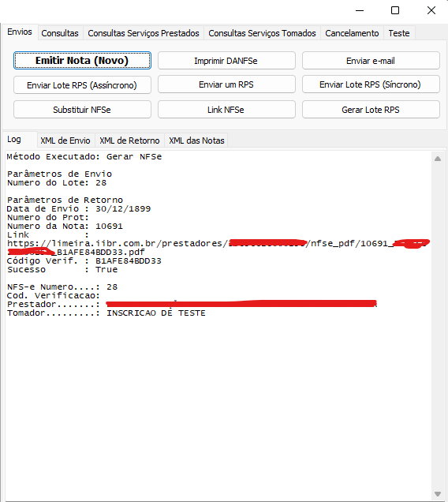Open Consultas Serviços Tomados tab
The height and width of the screenshot is (502, 448).
pos(262,33)
